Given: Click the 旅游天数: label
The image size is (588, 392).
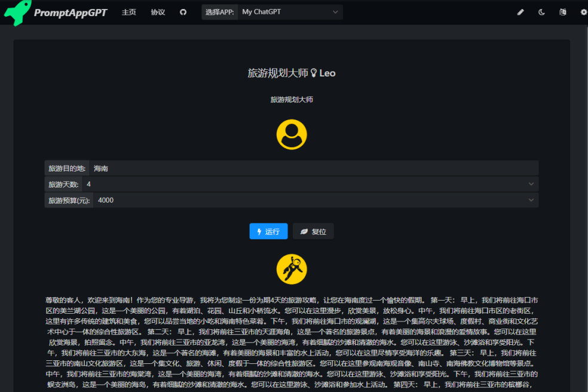Looking at the screenshot, I should click(x=63, y=184).
